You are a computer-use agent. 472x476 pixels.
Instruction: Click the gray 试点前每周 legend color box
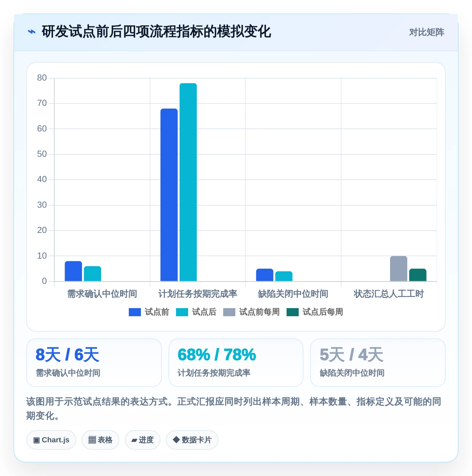tap(229, 312)
